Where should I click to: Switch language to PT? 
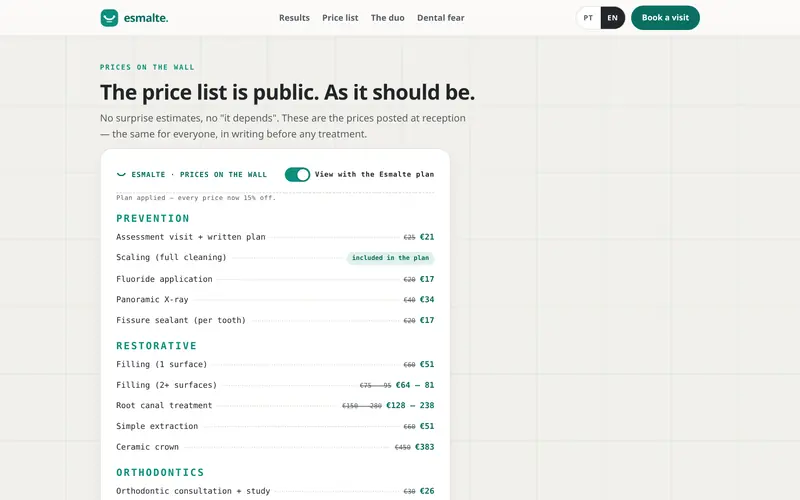coord(588,18)
